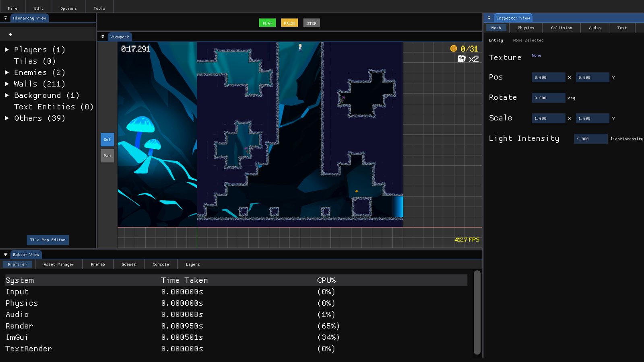Viewport: 644px width, 362px height.
Task: Edit the Scale Y input field
Action: tap(592, 118)
